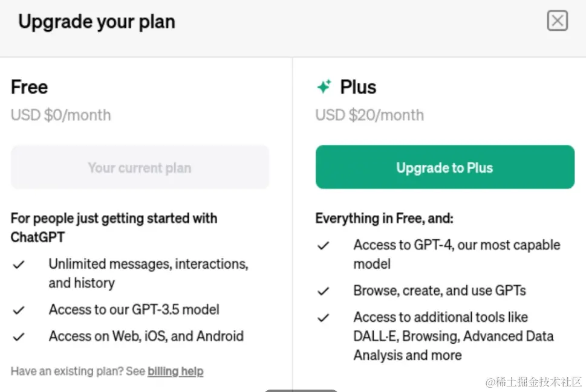Click the USD $20/month price label

(x=370, y=115)
